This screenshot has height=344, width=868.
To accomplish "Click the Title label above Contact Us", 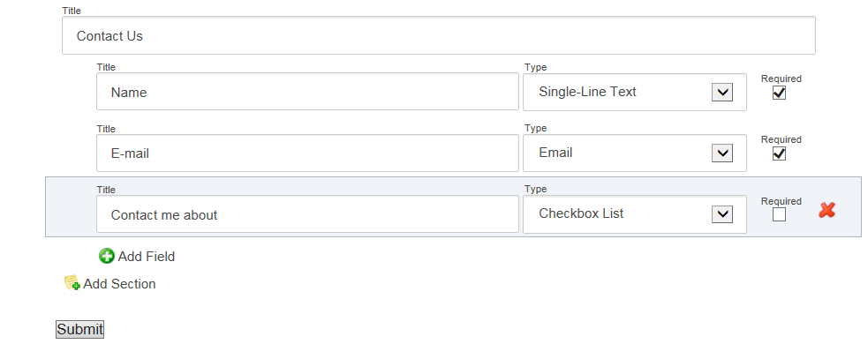I will point(71,11).
